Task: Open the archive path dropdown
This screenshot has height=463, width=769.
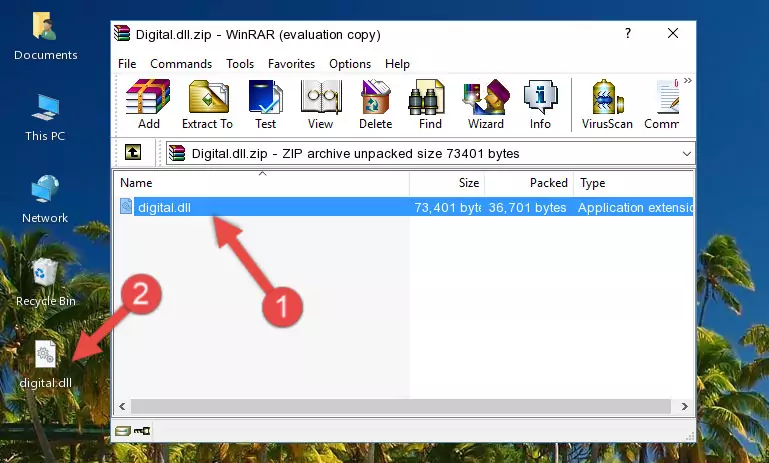Action: point(687,154)
